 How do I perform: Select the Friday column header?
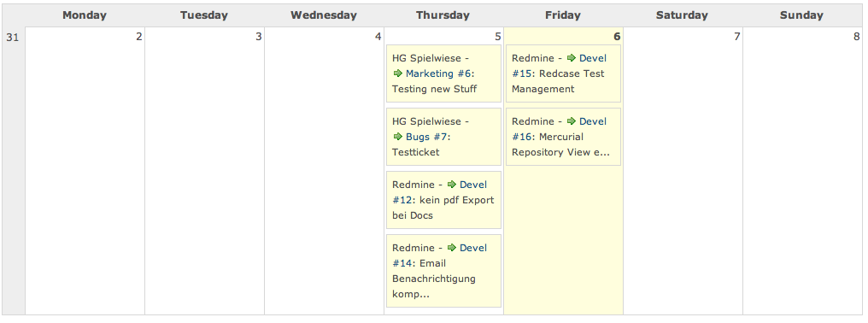click(563, 15)
